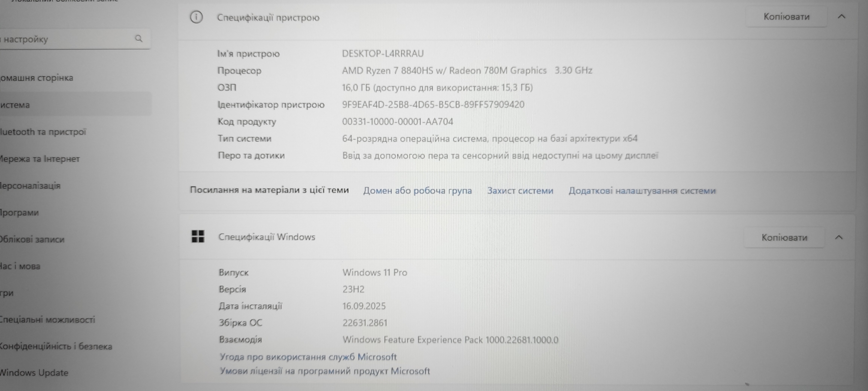Copy device specifications with Копіювати button

click(786, 16)
